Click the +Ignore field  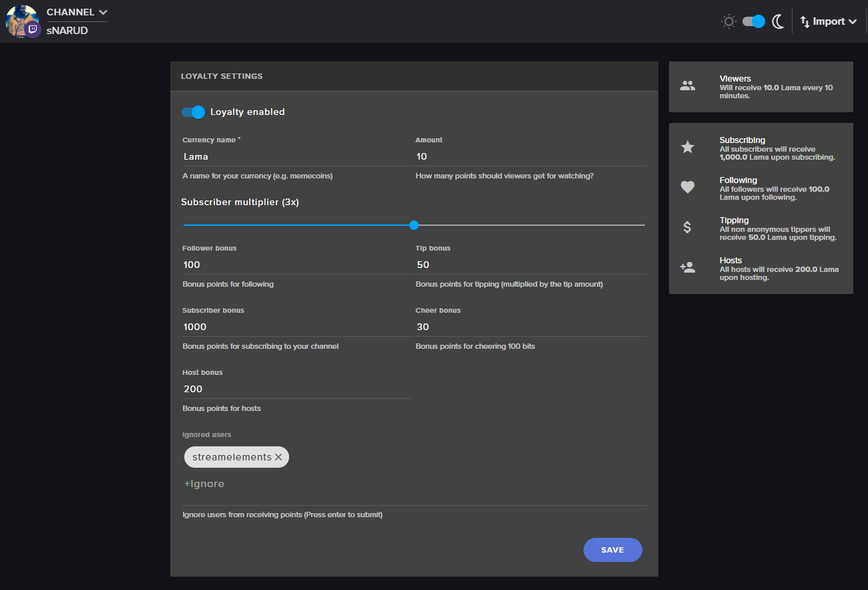tap(415, 484)
